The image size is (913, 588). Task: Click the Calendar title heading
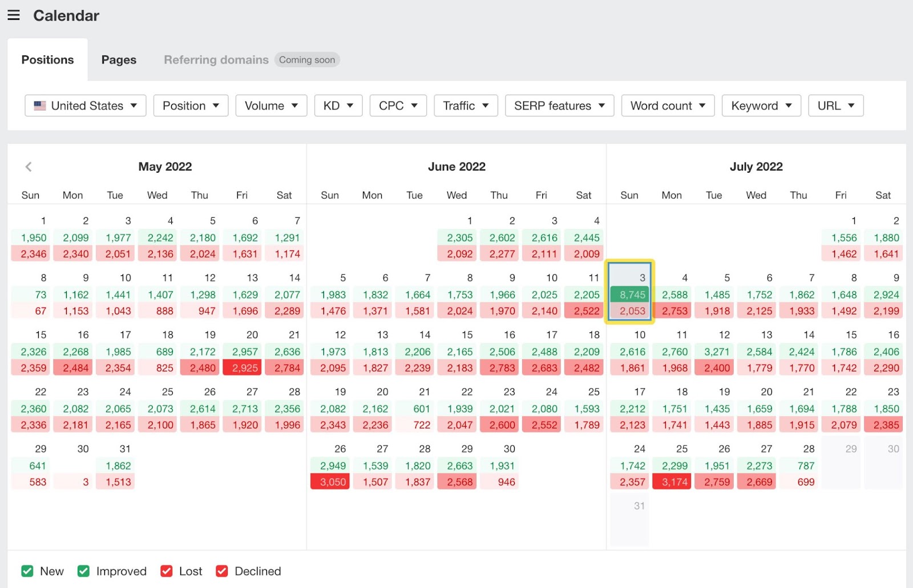(66, 15)
